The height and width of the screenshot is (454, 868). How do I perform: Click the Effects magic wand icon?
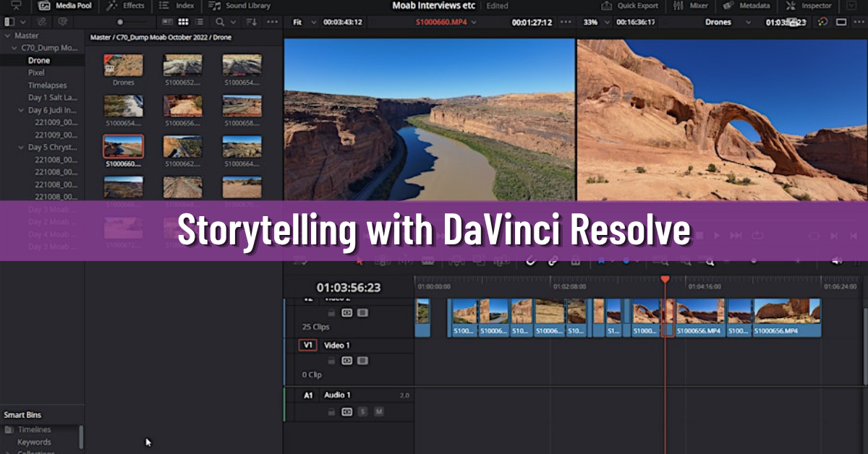pyautogui.click(x=112, y=5)
